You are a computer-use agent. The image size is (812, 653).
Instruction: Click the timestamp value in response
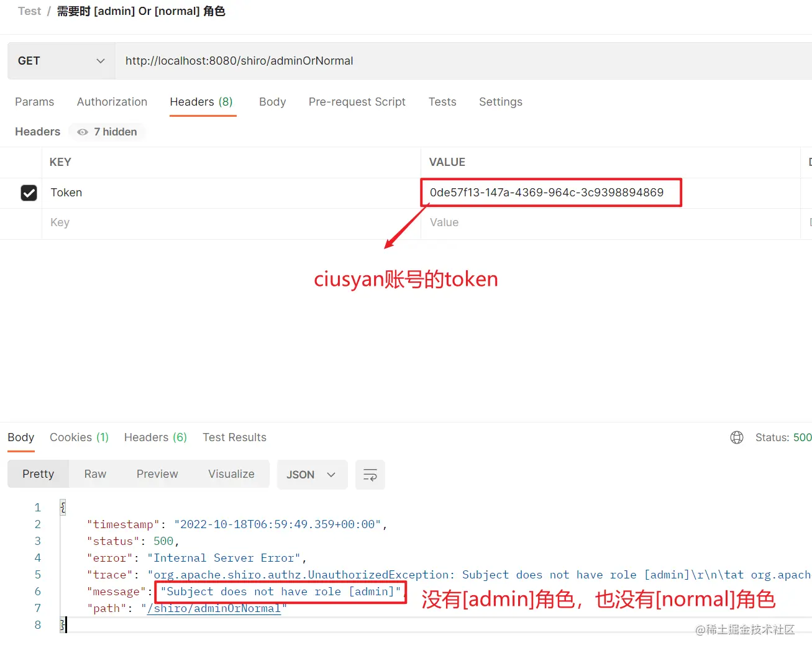[277, 524]
